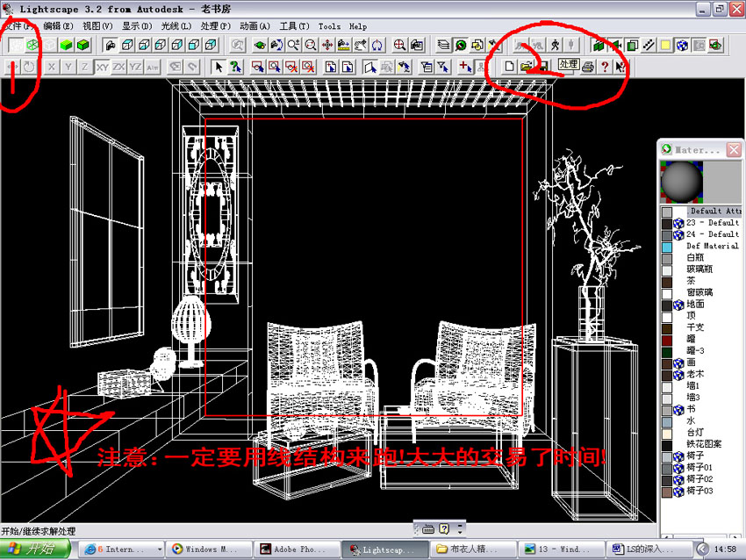
Task: Open the 工具(T) menu
Action: tap(294, 26)
